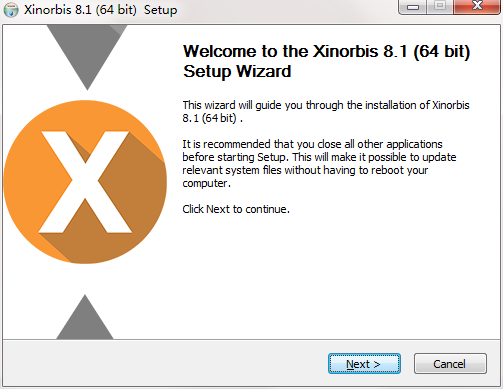
Task: Click the orange Xinorbis circle logo
Action: (x=85, y=182)
